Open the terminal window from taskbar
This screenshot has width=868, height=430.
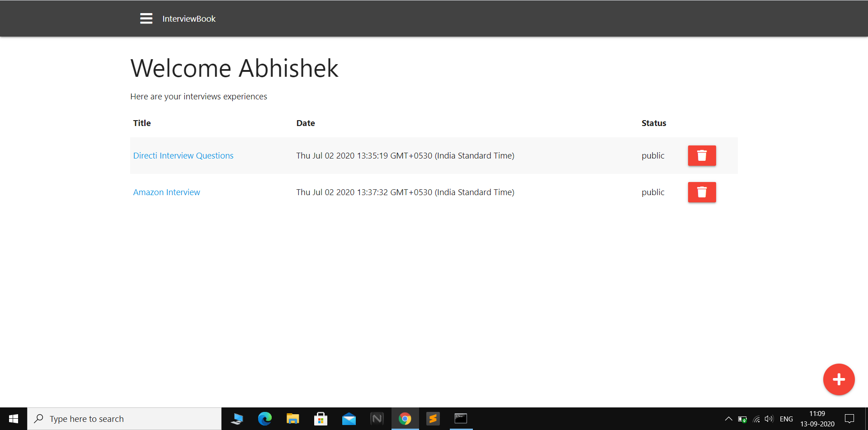coord(461,419)
